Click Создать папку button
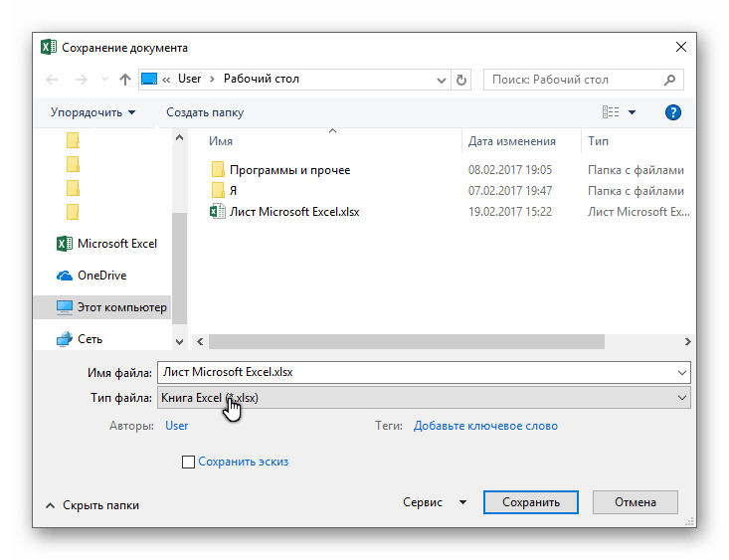The image size is (729, 560). point(205,112)
